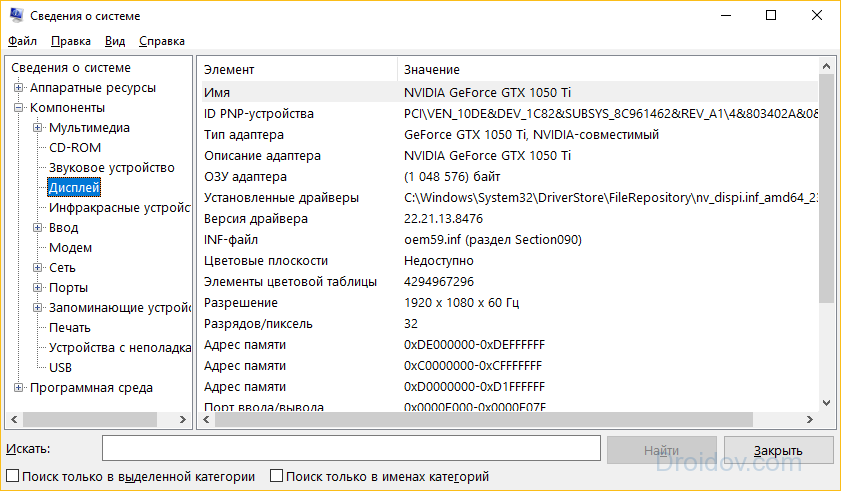Click the Закрыть button
841x491 pixels.
coord(779,450)
